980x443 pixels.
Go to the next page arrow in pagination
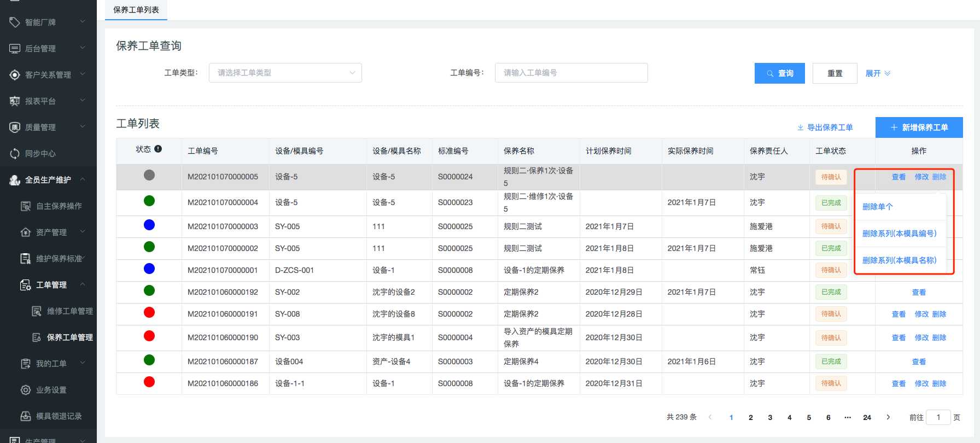[x=888, y=417]
